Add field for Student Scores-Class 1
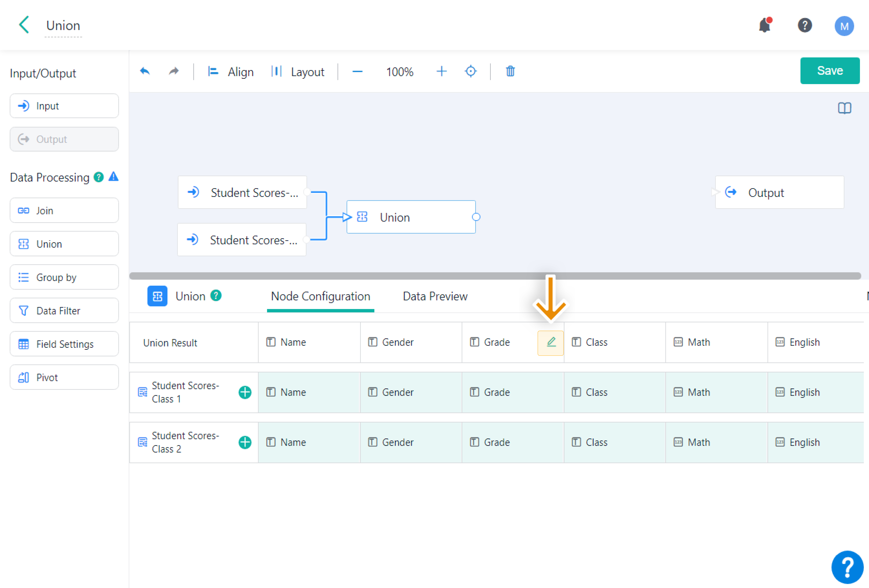 (x=245, y=392)
